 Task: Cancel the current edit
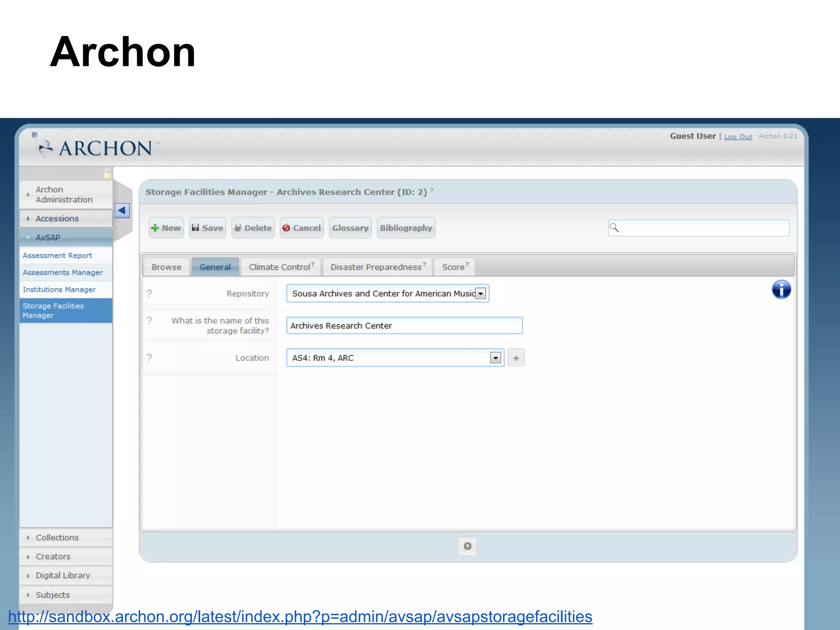coord(302,228)
